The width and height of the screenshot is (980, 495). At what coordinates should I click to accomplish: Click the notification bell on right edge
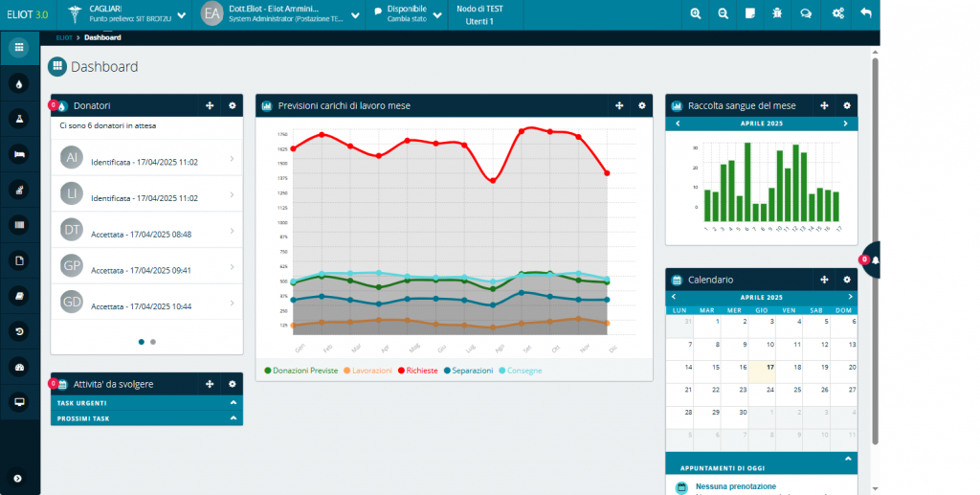pyautogui.click(x=875, y=260)
